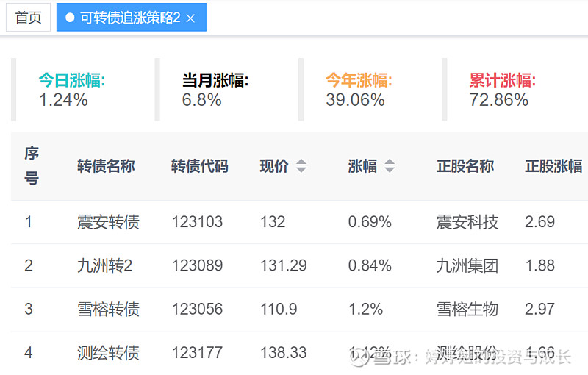Image resolution: width=588 pixels, height=375 pixels.
Task: Click stock name 雪榕生物
Action: click(467, 310)
